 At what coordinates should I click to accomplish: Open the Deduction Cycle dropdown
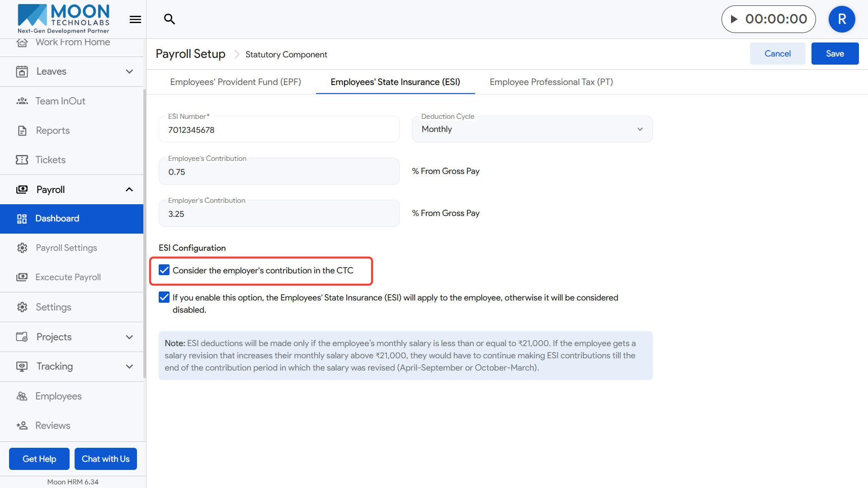point(532,129)
